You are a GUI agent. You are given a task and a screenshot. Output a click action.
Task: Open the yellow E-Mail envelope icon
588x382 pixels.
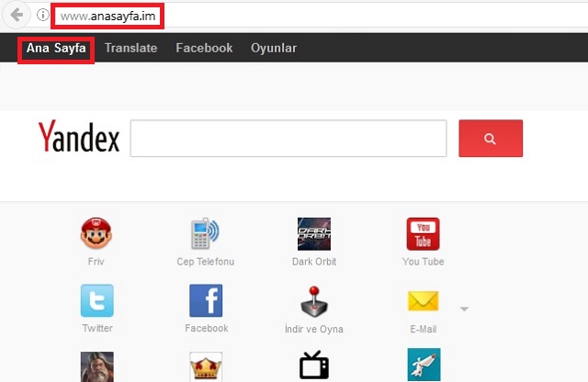point(423,301)
